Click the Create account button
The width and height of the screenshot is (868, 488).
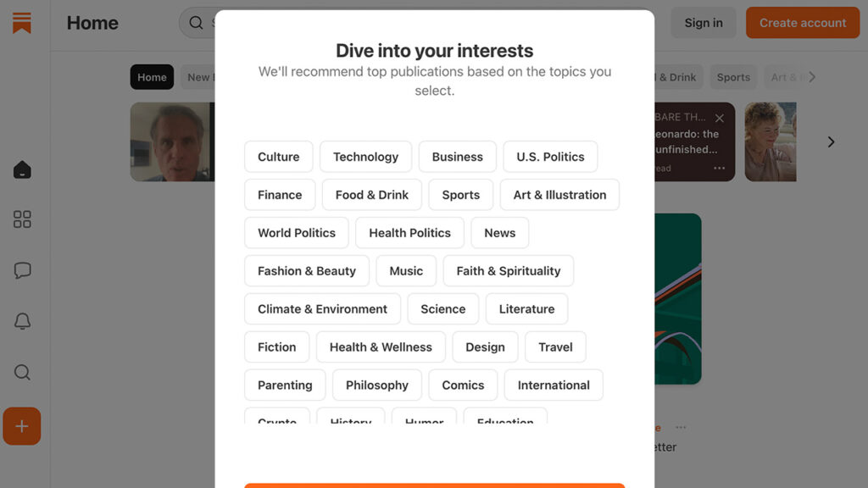tap(802, 23)
